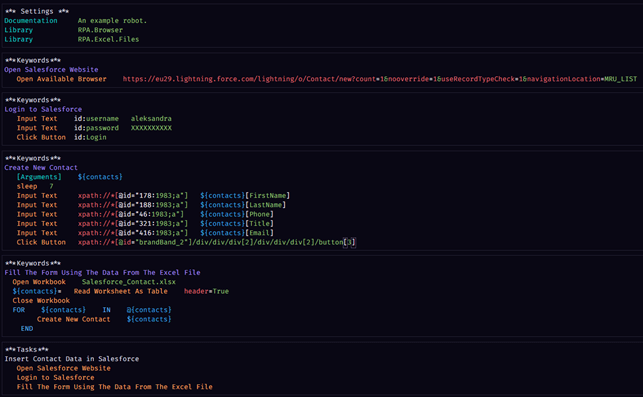
Task: Click "Login to Salesforce" under the Tasks section
Action: point(55,378)
